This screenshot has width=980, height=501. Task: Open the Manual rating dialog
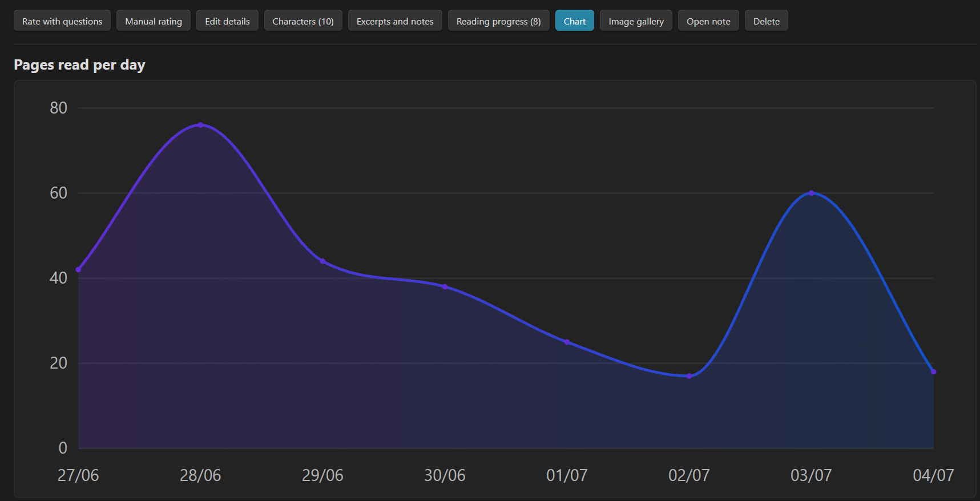(154, 21)
